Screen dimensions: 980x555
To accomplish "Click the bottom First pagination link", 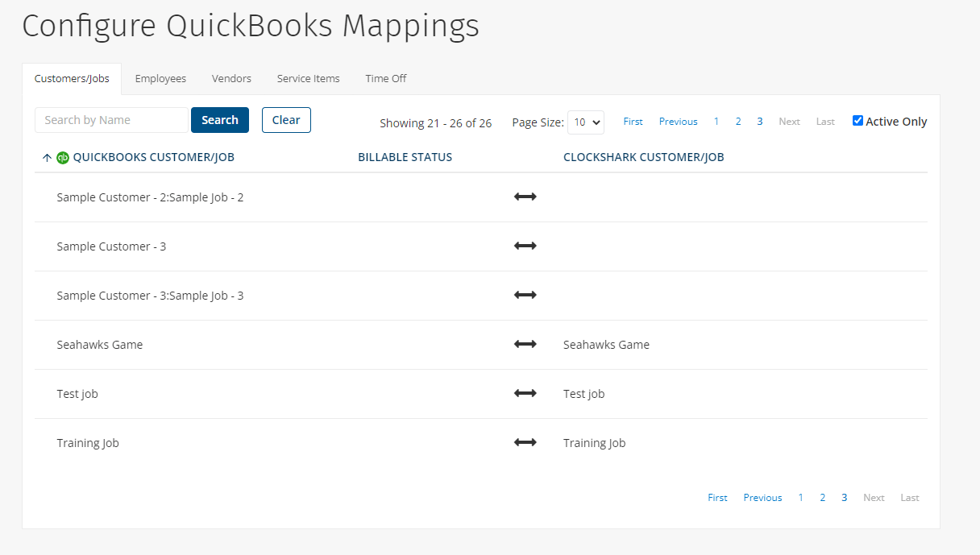I will [718, 498].
